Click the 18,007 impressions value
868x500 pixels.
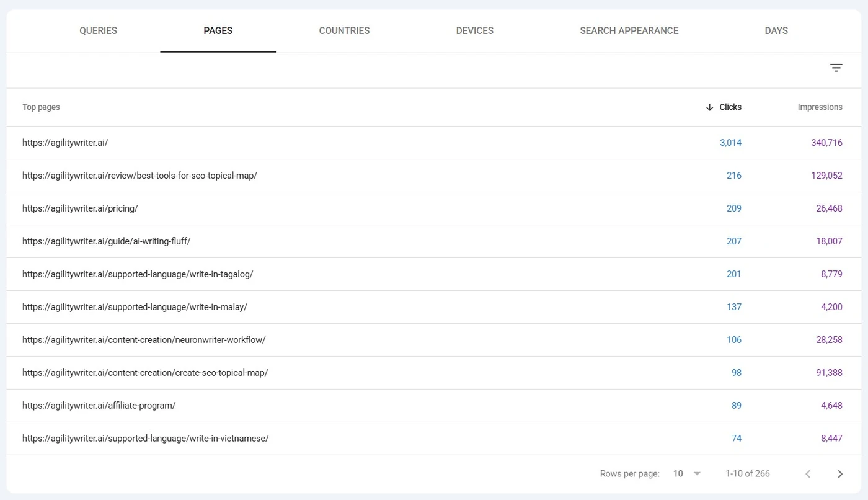pyautogui.click(x=829, y=241)
